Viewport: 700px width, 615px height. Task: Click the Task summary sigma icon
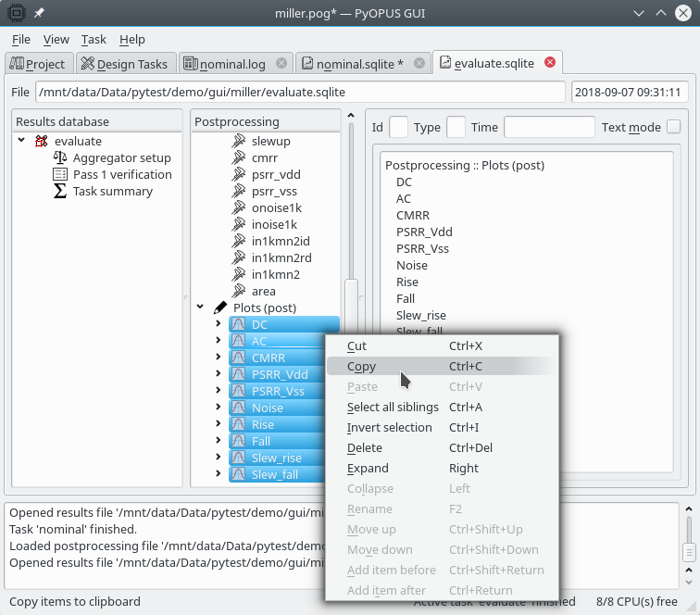point(60,192)
